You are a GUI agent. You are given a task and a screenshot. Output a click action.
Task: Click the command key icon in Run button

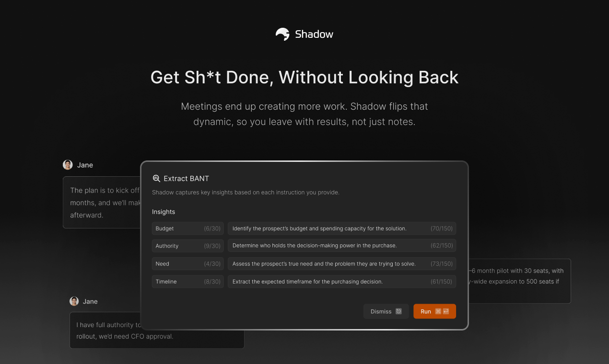pyautogui.click(x=438, y=311)
